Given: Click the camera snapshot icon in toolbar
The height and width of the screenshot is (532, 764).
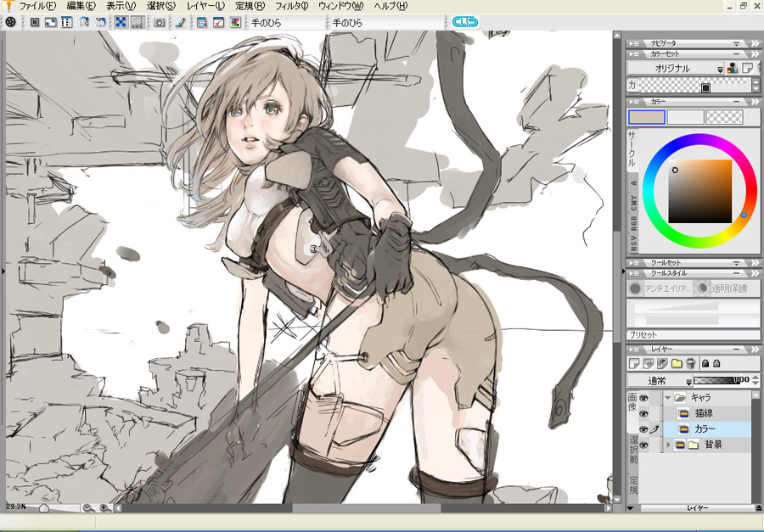Looking at the screenshot, I should click(159, 22).
